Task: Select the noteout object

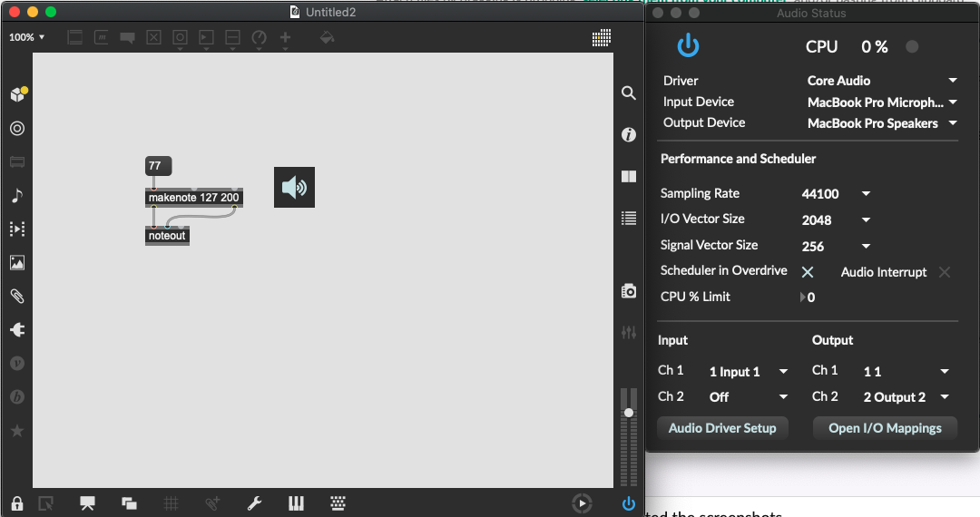Action: (167, 236)
